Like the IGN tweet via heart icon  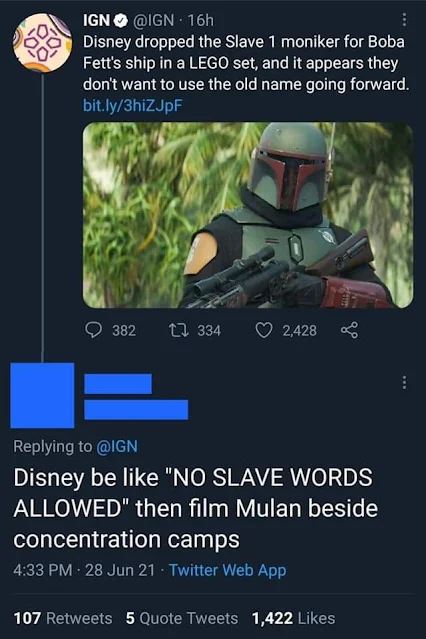click(264, 330)
